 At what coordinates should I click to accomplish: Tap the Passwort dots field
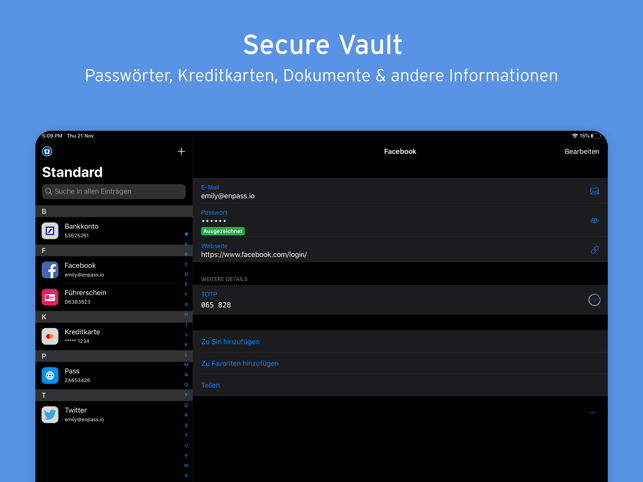click(x=214, y=221)
